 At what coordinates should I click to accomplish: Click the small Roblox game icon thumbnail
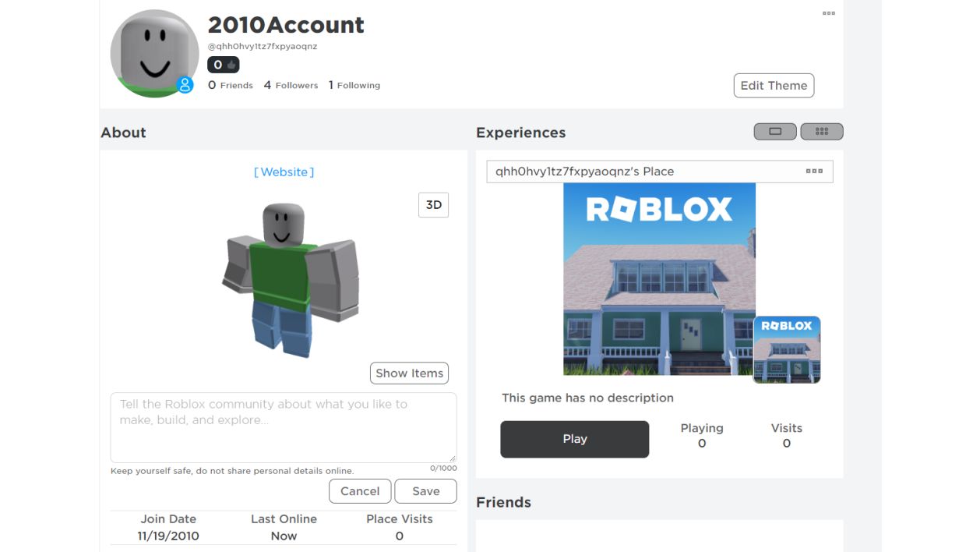pos(787,349)
